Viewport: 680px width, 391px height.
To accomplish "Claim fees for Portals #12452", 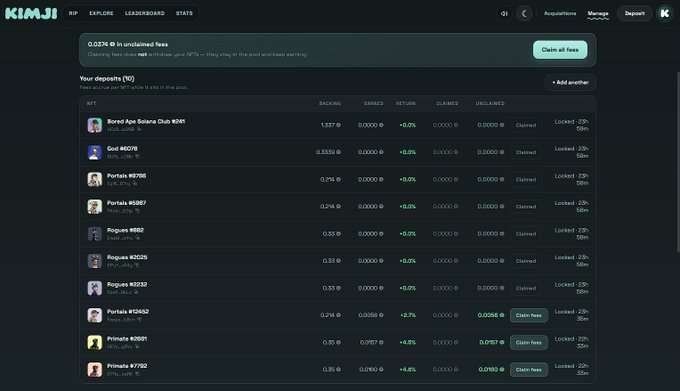I will (529, 315).
